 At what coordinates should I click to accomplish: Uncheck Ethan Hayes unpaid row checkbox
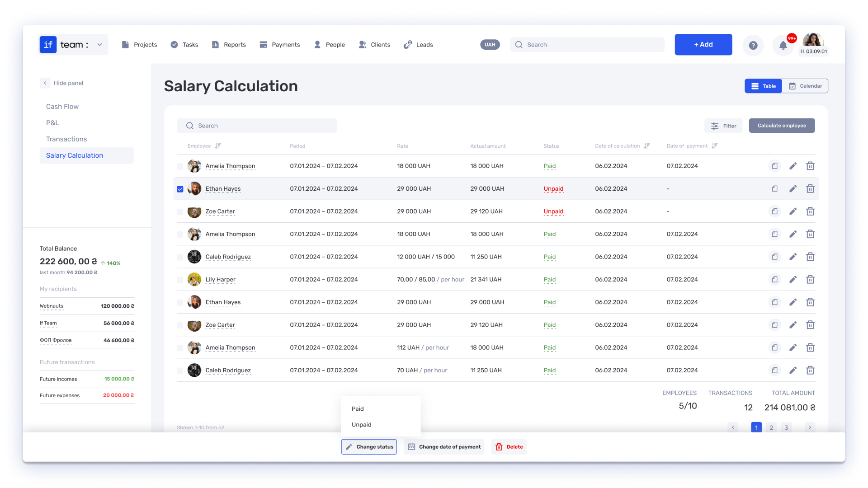pos(180,189)
